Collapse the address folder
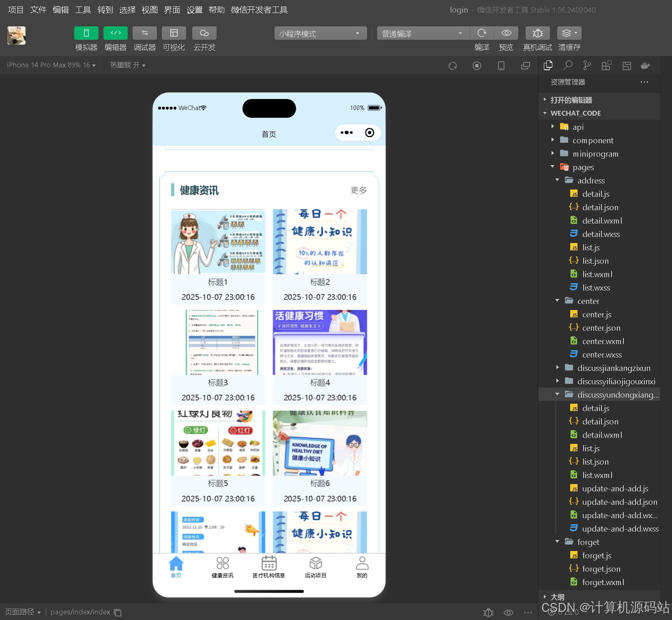The height and width of the screenshot is (620, 672). 599,180
